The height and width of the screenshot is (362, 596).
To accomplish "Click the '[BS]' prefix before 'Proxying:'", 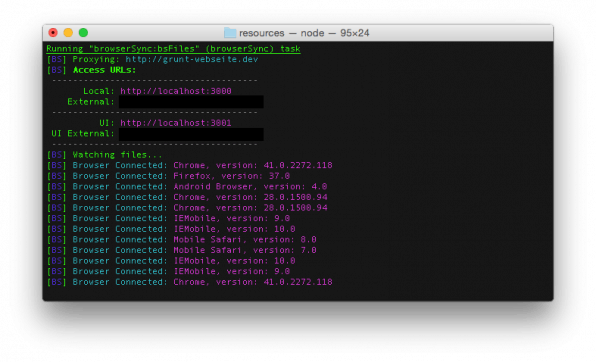I will (57, 59).
